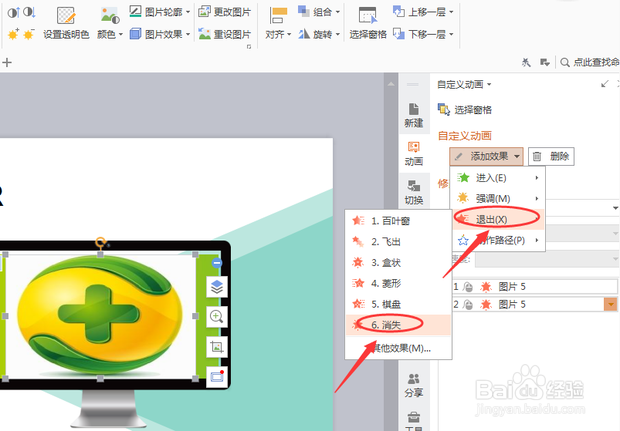Viewport: 620px width, 431px height.
Task: Click the slide area scrollbar up arrow
Action: coord(391,84)
